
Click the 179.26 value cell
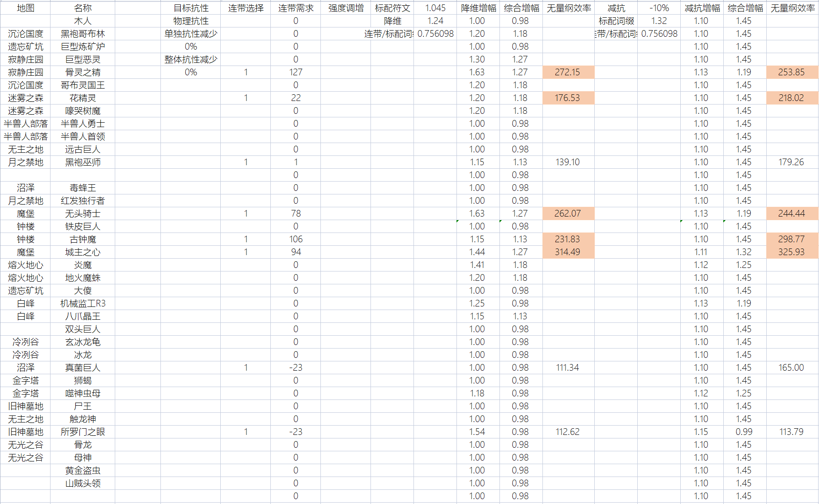click(792, 162)
